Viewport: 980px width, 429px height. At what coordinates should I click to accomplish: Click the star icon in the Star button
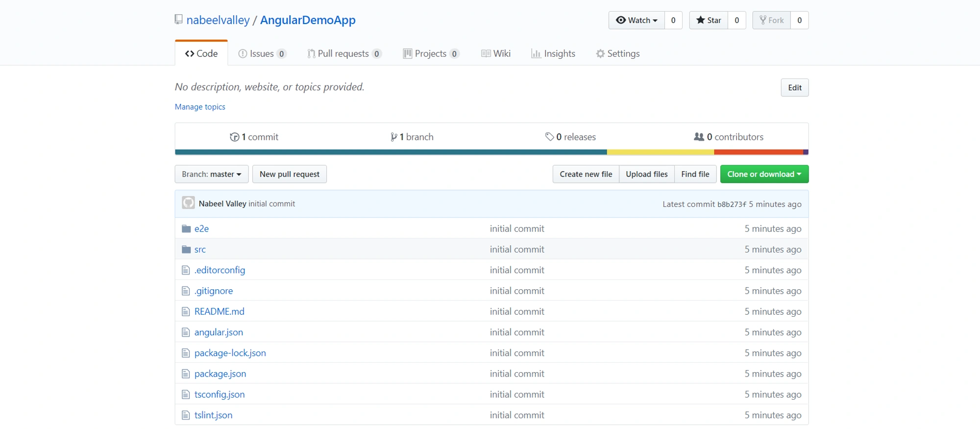click(x=701, y=20)
